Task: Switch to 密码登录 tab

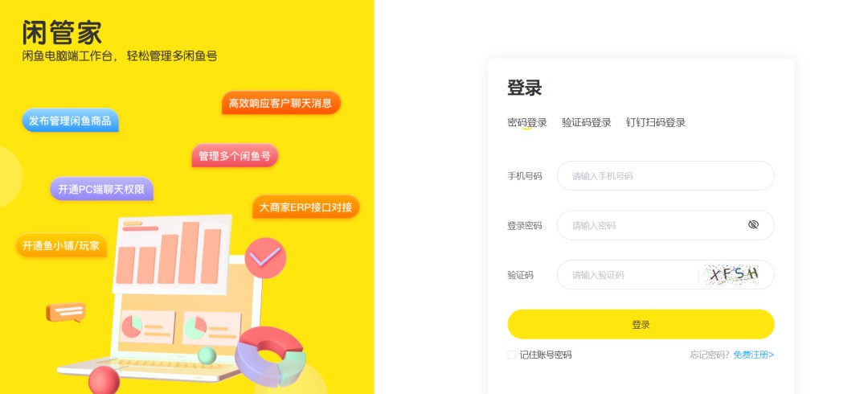Action: click(x=527, y=122)
